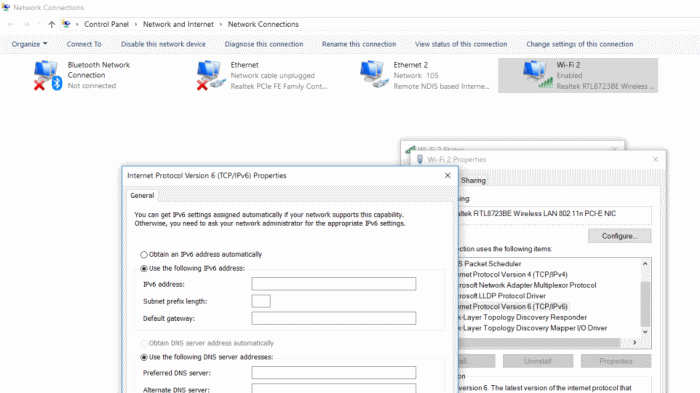The image size is (700, 393).
Task: Click the Uninstall button in Wi-Fi 2 Properties
Action: tap(538, 361)
